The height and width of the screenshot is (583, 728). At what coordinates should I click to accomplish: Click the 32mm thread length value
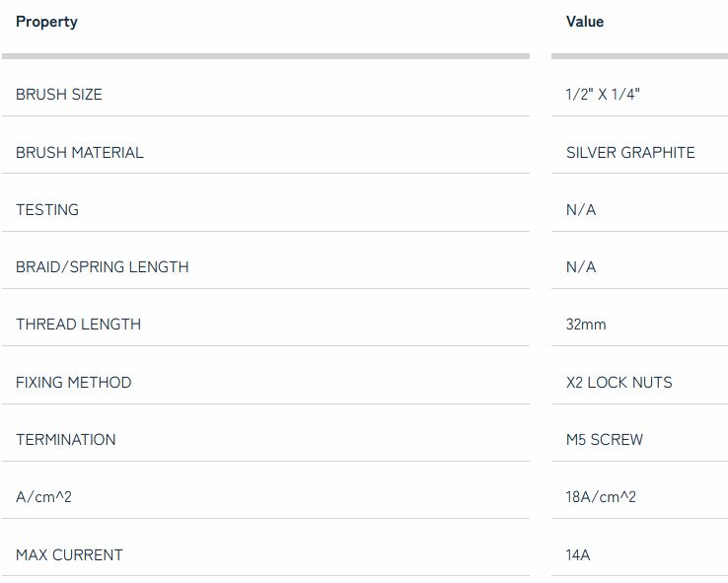[586, 325]
